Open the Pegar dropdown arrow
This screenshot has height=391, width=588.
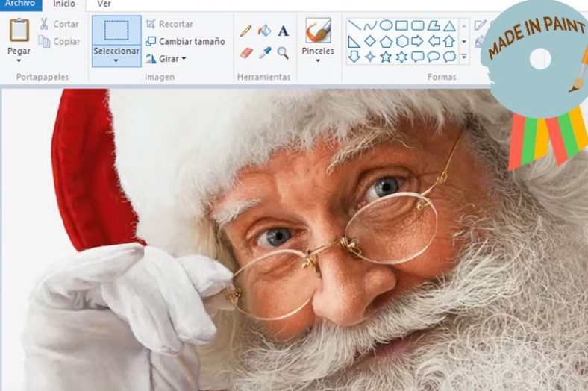[x=19, y=60]
